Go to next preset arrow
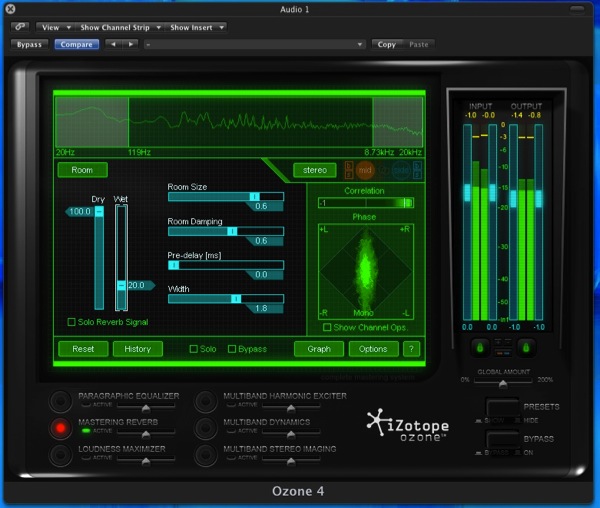 (x=131, y=44)
